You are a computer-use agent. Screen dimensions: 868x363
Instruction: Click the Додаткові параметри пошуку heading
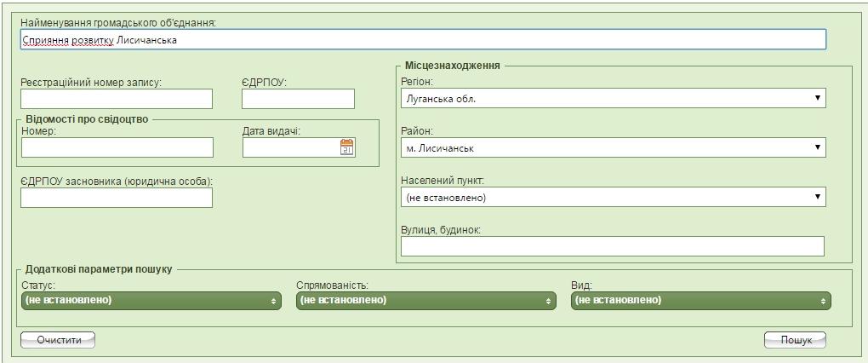pyautogui.click(x=99, y=269)
